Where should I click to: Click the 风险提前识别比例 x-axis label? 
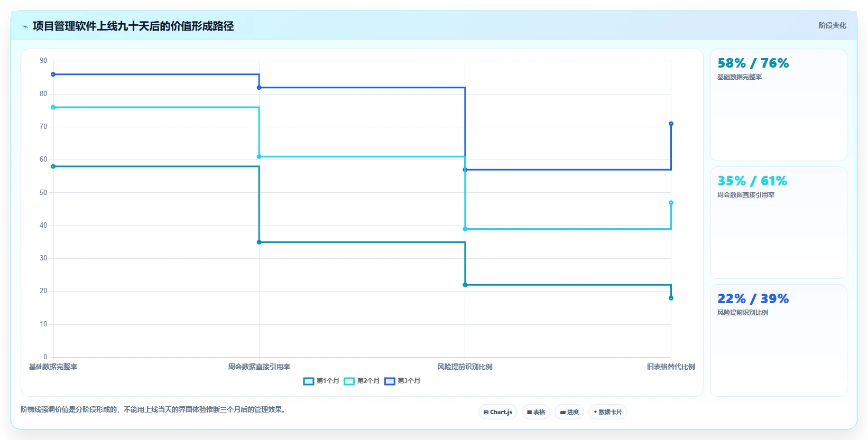click(465, 367)
